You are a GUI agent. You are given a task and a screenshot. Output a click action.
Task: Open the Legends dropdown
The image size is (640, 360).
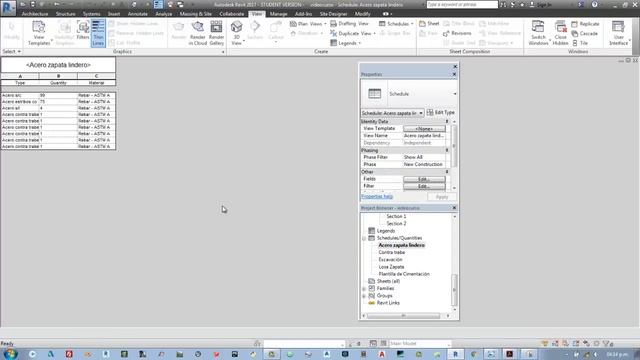point(346,43)
